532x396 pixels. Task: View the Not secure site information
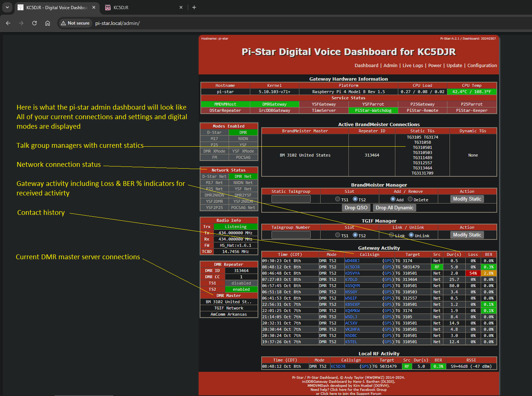tap(75, 23)
